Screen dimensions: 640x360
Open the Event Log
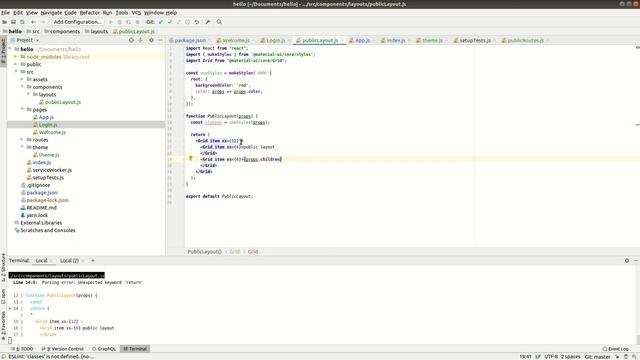tap(616, 349)
